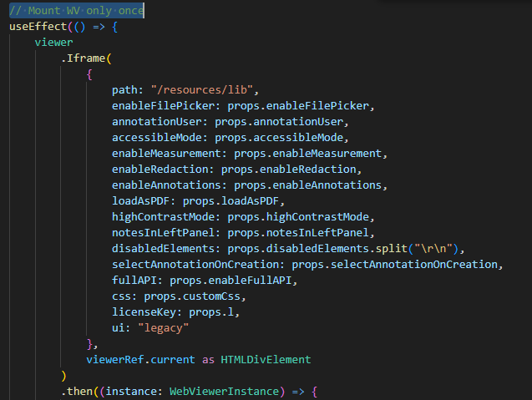Click props.accessibleMode value
The image size is (532, 400).
(x=279, y=138)
